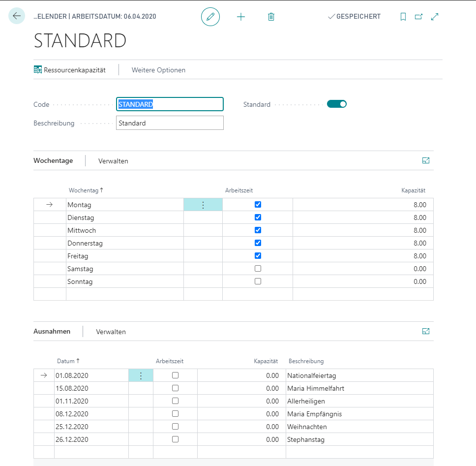Expand page to full width icon

[x=435, y=16]
